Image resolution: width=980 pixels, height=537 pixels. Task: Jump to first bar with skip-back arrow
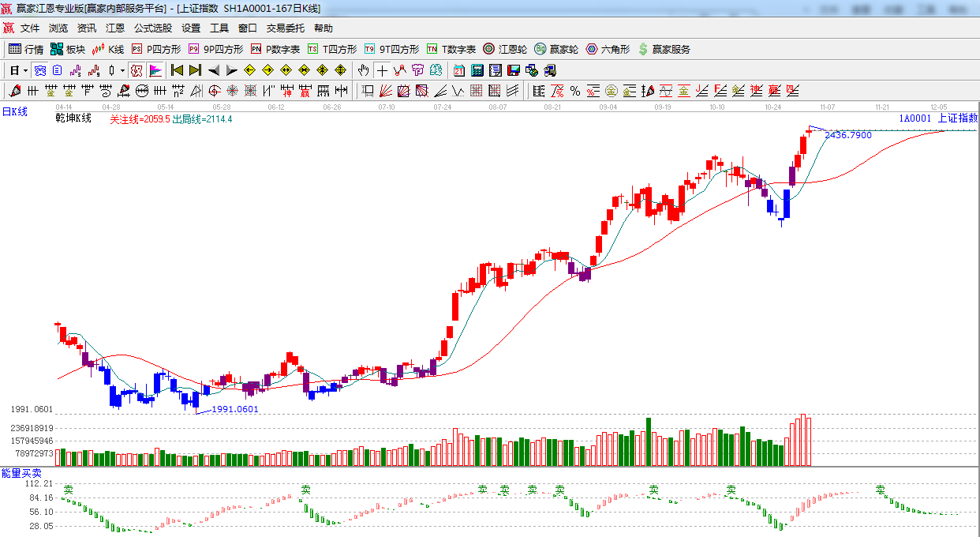[177, 70]
